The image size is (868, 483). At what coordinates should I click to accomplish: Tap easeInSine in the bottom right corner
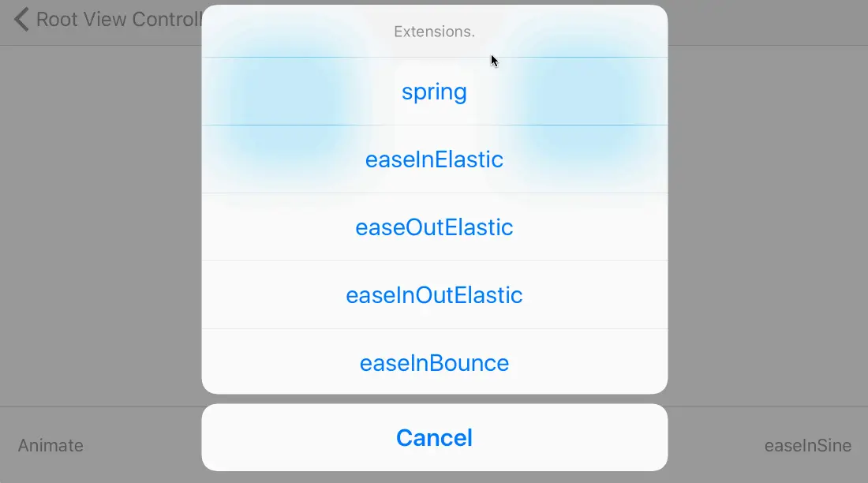(x=808, y=445)
